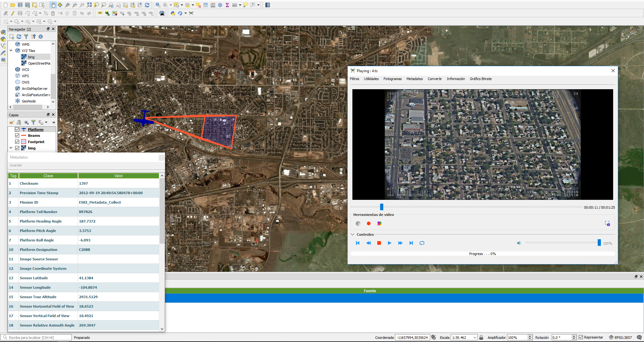644x342 pixels.
Task: Click the video timeline position slider
Action: pos(381,207)
